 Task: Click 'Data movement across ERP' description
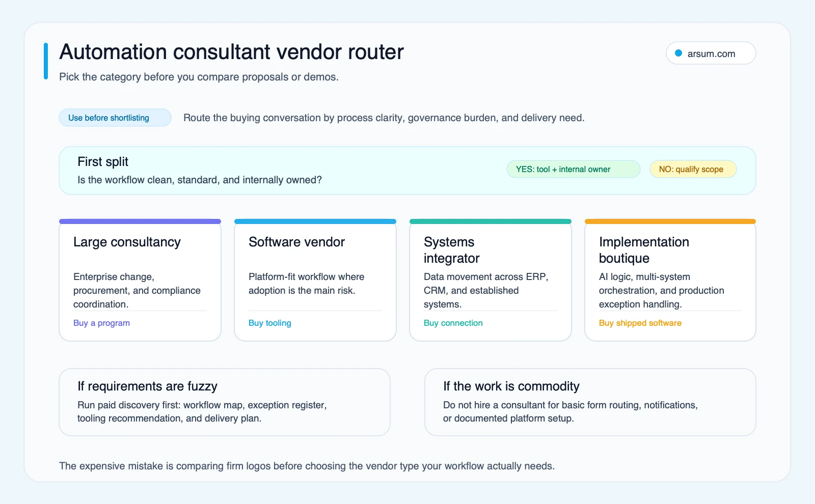(486, 290)
